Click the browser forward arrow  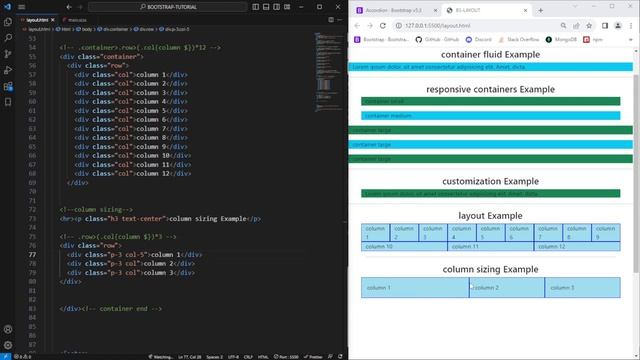point(370,26)
